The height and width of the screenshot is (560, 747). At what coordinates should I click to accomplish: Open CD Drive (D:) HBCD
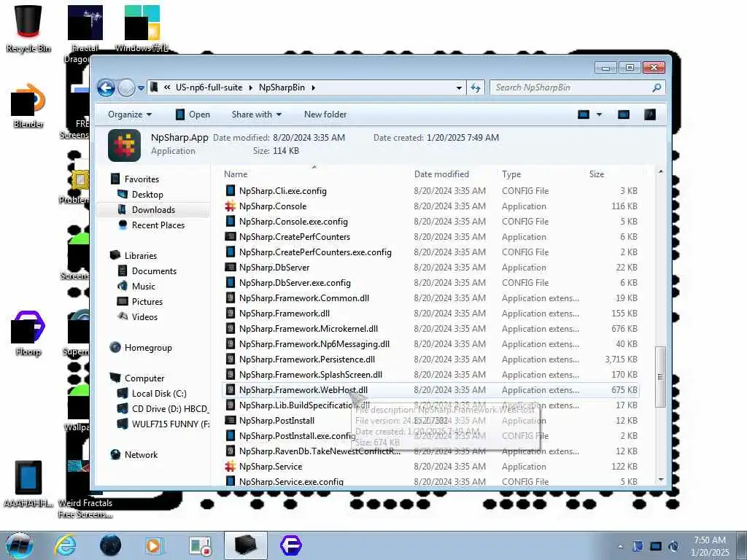169,408
